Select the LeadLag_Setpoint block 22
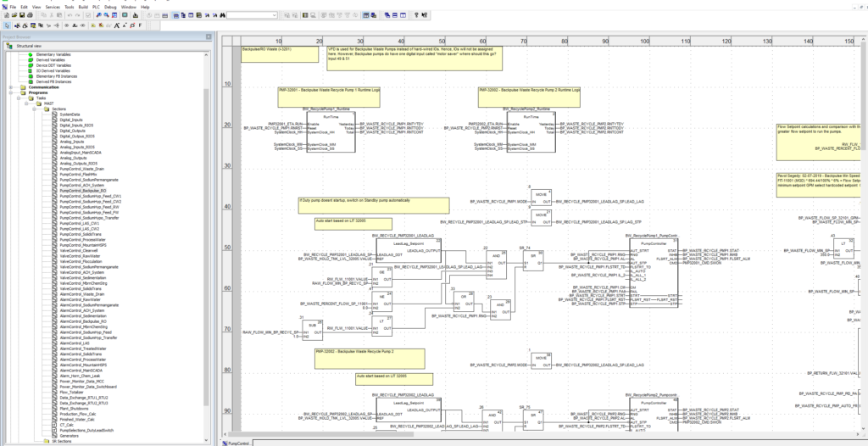868x446 pixels. coord(409,250)
